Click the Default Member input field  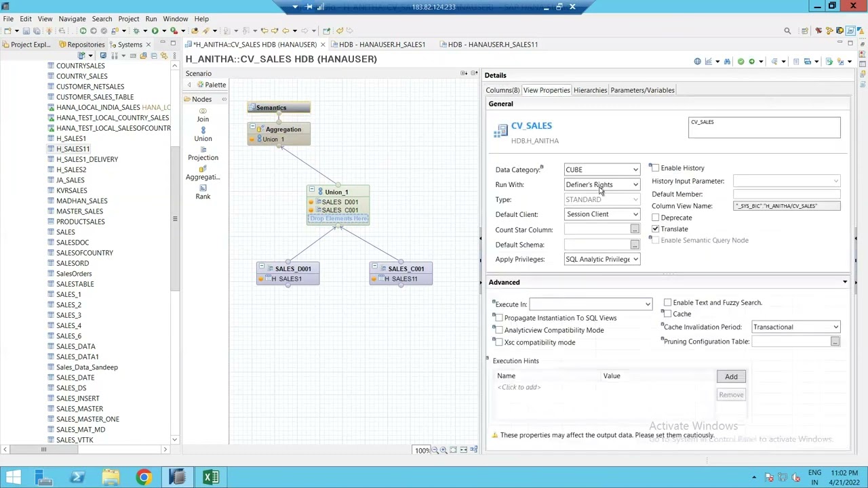click(x=787, y=195)
